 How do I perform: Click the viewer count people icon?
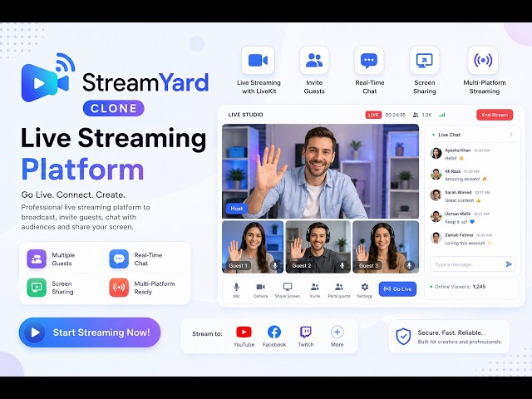click(416, 115)
